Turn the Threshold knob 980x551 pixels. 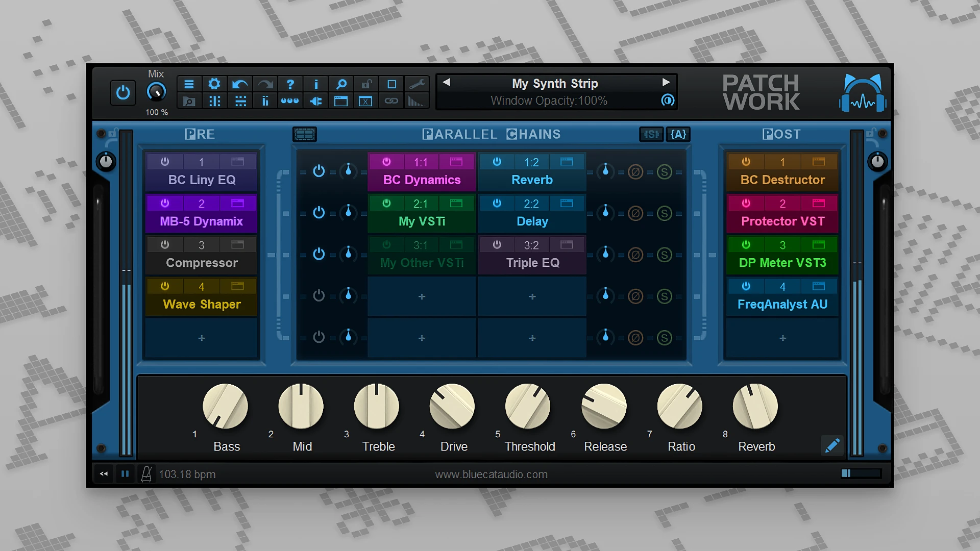point(527,407)
